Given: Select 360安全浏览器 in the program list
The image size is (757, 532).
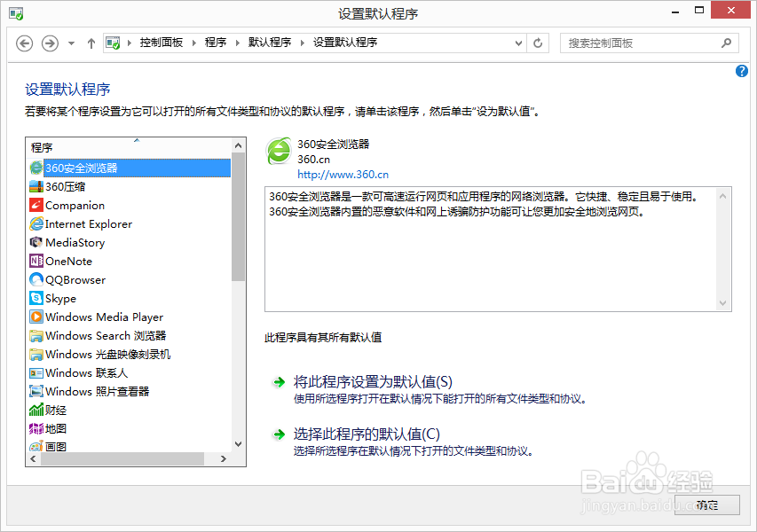Looking at the screenshot, I should point(89,168).
